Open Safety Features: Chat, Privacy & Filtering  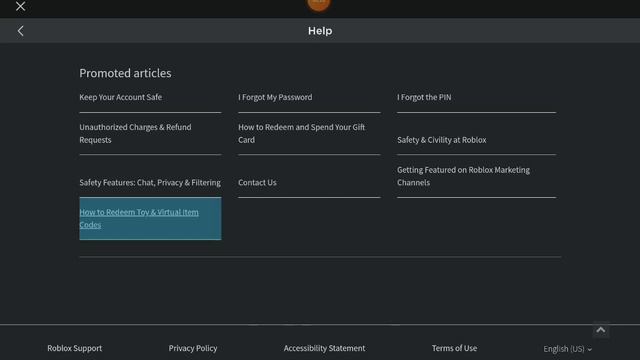(x=150, y=182)
